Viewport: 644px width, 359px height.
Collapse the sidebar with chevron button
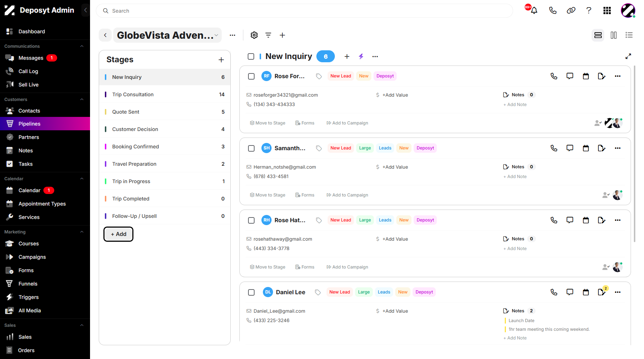85,10
